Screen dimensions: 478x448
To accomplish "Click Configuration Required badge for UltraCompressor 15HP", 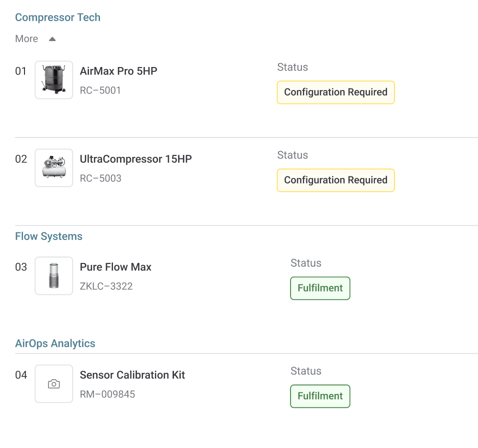I will [335, 180].
